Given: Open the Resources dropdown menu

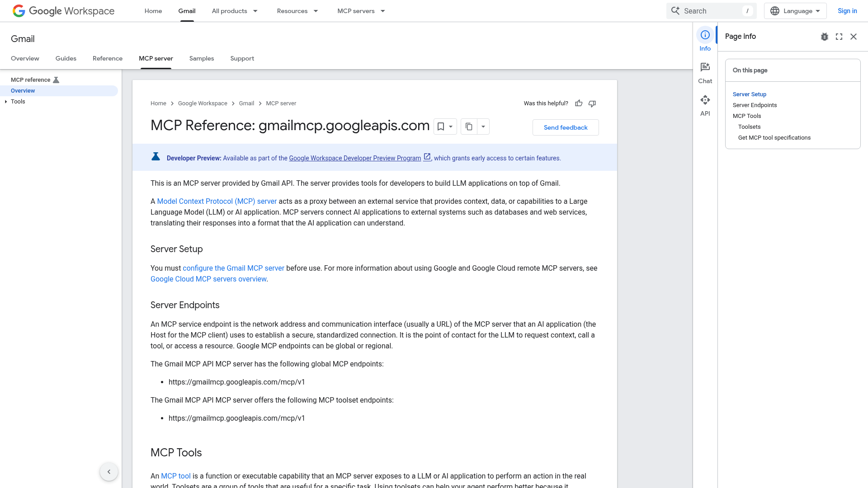Looking at the screenshot, I should pyautogui.click(x=297, y=11).
